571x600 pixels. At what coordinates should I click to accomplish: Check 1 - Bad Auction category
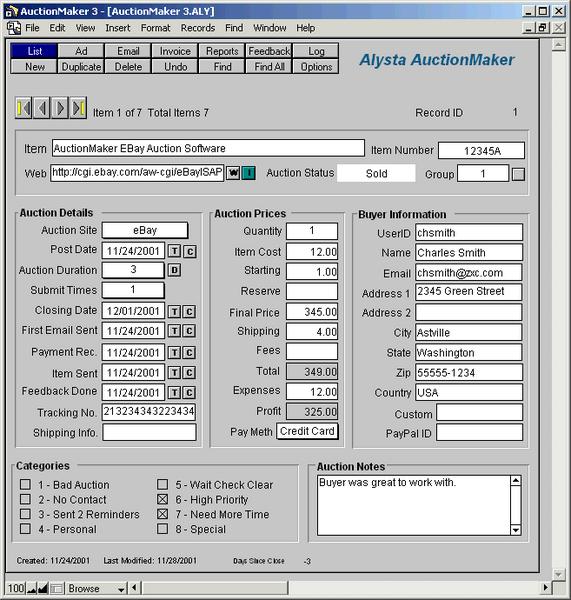[25, 484]
